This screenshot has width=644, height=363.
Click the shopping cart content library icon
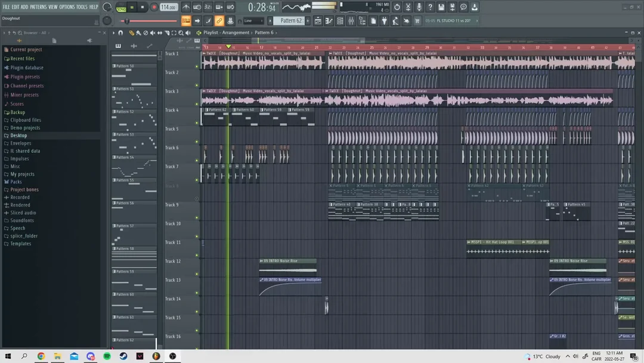click(x=417, y=21)
